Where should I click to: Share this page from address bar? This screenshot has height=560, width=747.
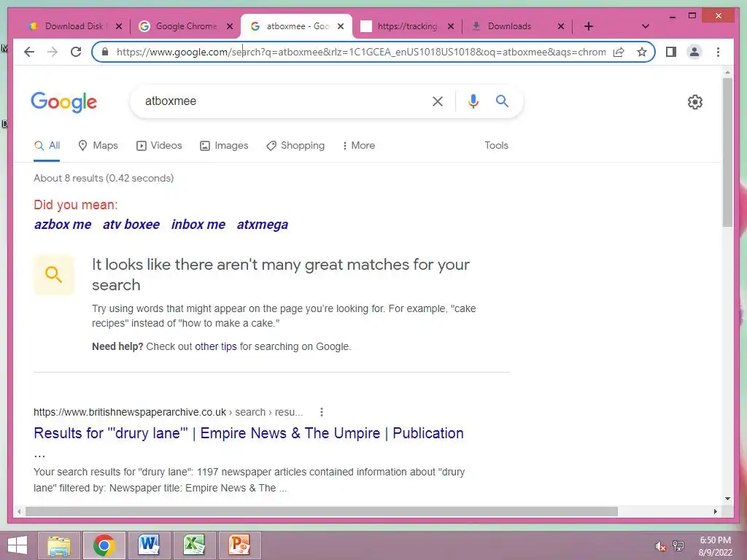(619, 52)
